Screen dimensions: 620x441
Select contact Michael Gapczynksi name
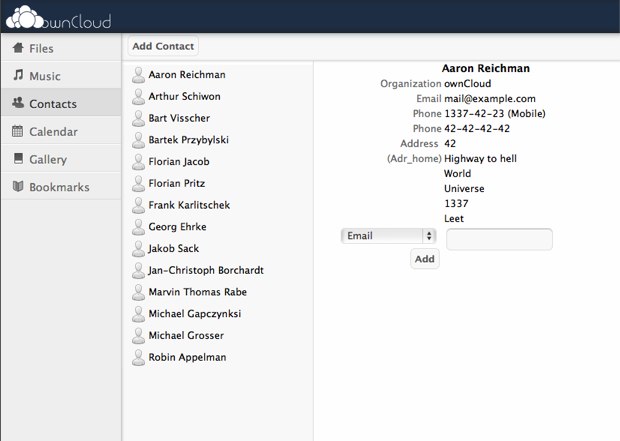coord(195,314)
